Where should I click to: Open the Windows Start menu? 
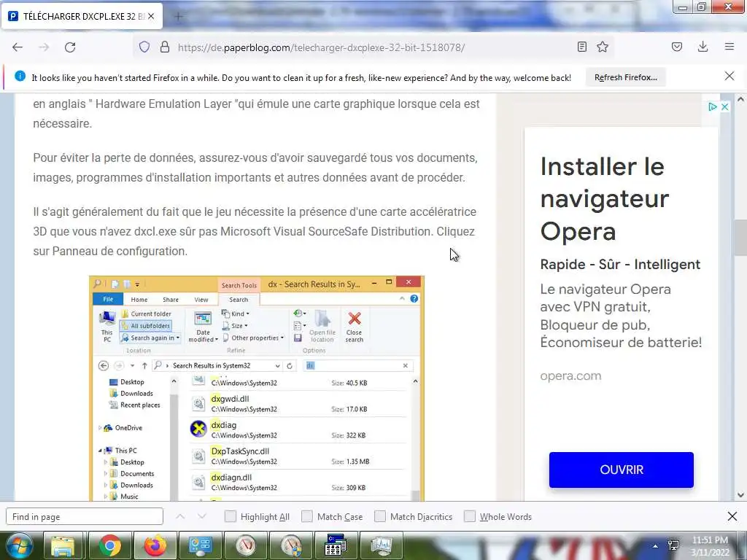coord(19,545)
